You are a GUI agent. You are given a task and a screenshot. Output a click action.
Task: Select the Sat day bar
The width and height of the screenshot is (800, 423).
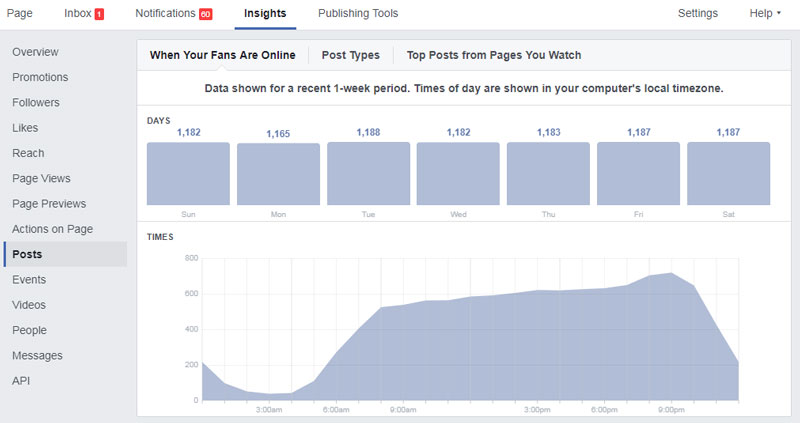(x=729, y=173)
